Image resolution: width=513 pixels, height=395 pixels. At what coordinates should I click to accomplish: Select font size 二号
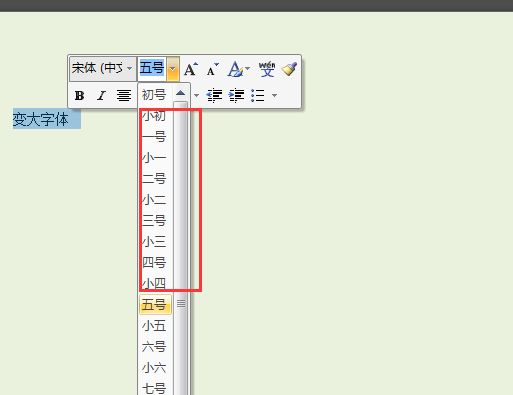pos(154,179)
